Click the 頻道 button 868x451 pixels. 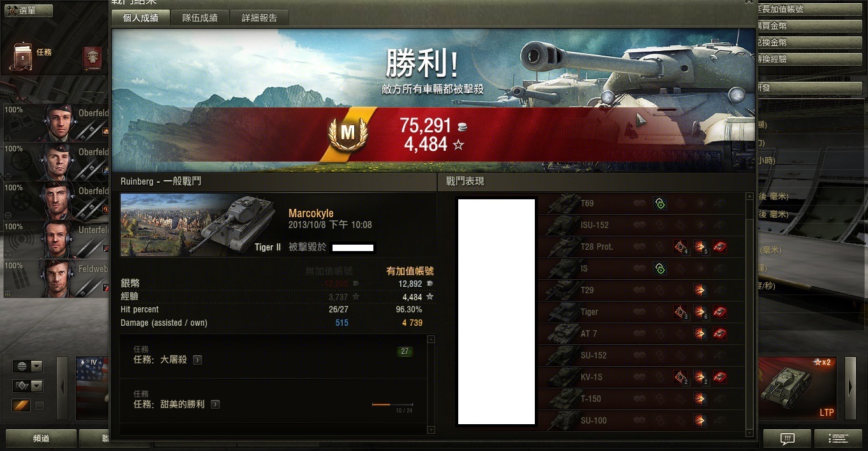[41, 439]
